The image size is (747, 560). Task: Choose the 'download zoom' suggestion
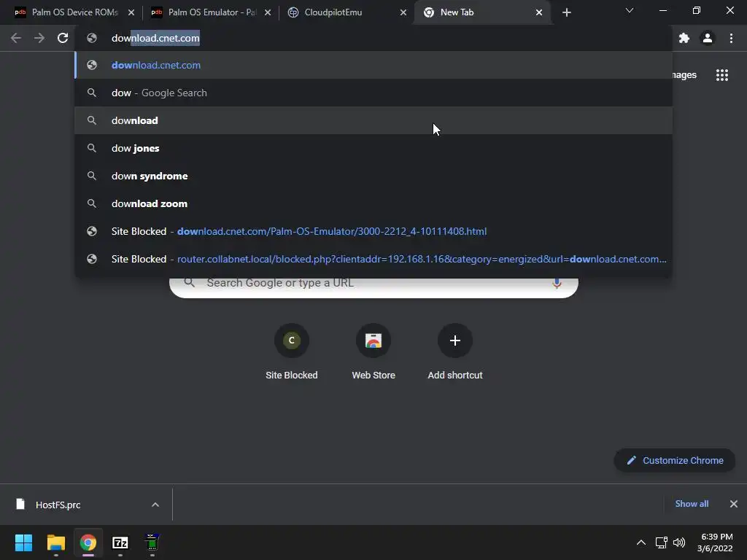(x=373, y=203)
